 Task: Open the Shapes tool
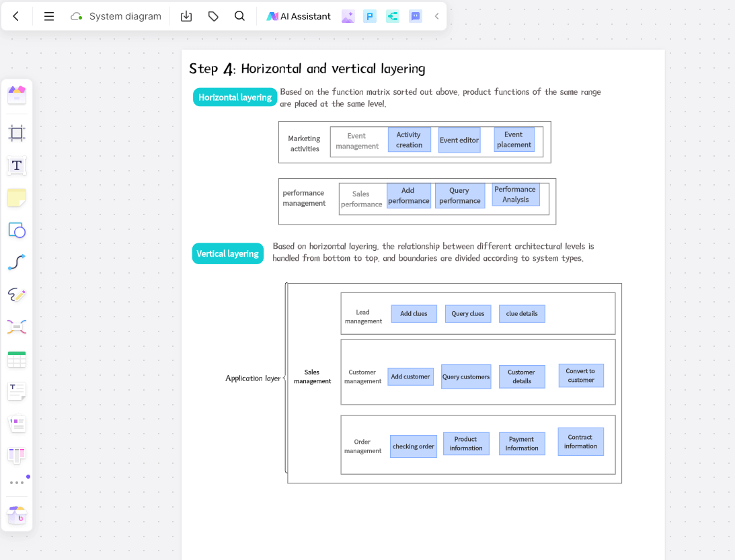(16, 230)
